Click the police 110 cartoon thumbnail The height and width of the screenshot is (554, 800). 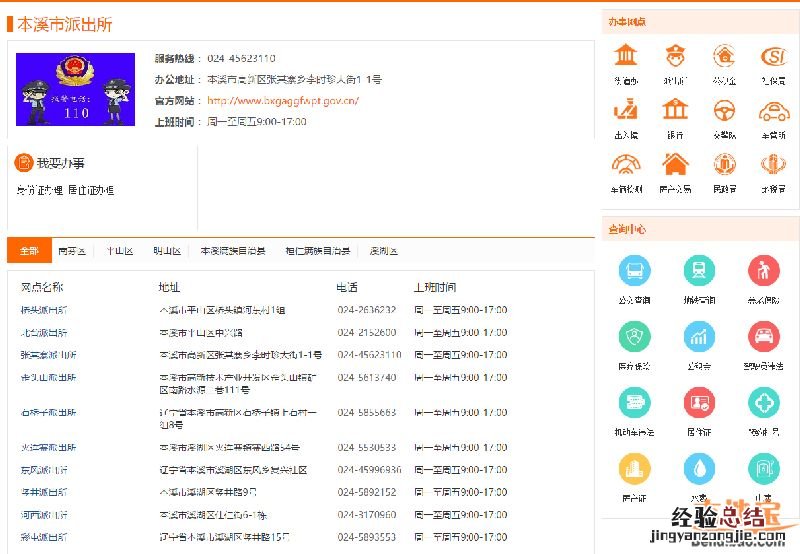(x=75, y=89)
